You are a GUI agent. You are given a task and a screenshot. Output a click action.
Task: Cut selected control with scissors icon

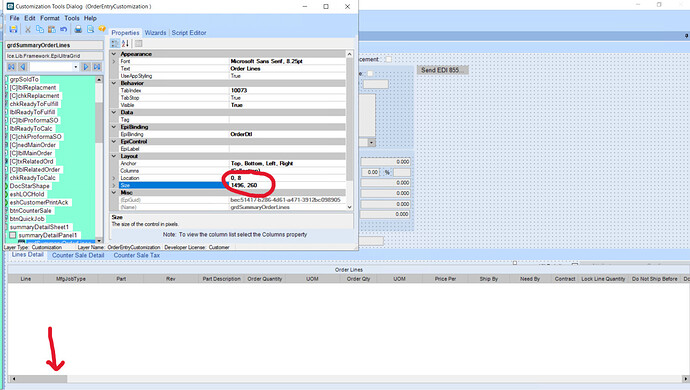coord(28,29)
